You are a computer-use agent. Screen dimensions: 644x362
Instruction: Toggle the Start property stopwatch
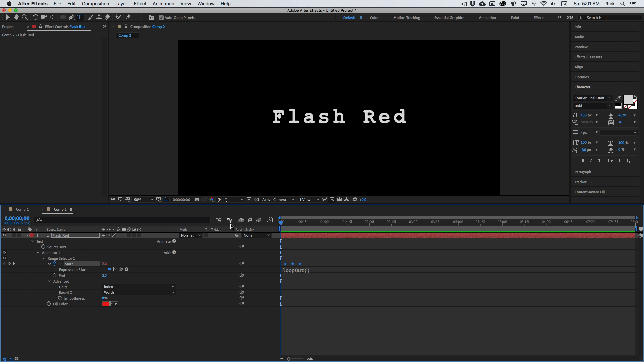(54, 264)
